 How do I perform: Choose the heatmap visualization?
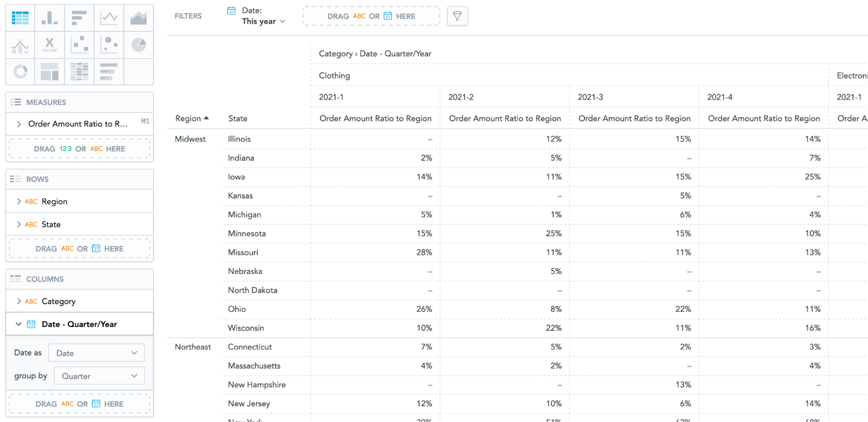pos(79,71)
